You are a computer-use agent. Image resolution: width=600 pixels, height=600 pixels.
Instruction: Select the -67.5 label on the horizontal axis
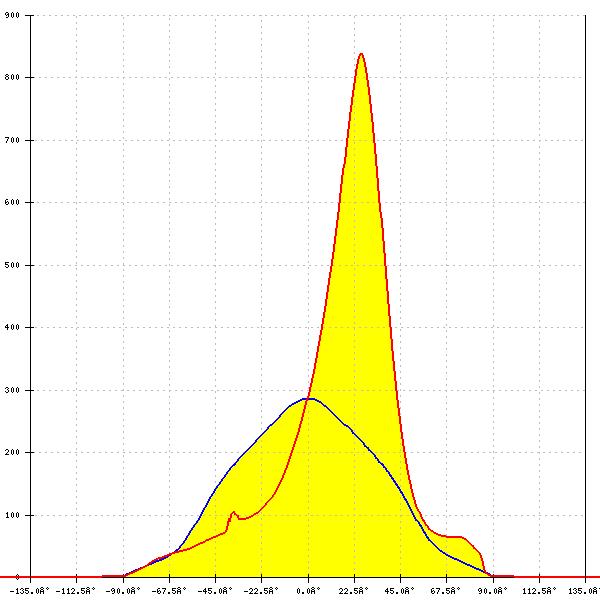tap(169, 591)
